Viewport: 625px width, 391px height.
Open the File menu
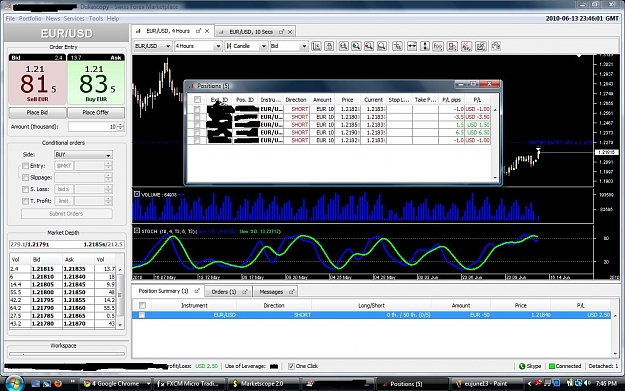[x=10, y=19]
